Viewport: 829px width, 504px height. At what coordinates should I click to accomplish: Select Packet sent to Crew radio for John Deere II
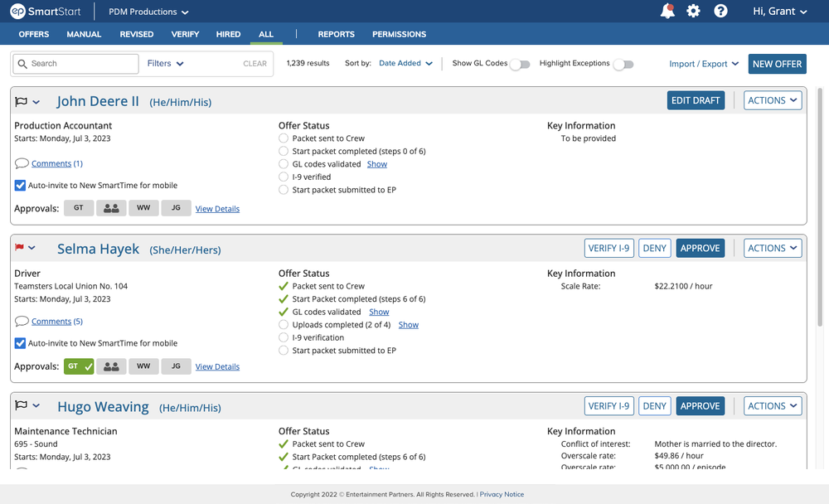pos(284,138)
